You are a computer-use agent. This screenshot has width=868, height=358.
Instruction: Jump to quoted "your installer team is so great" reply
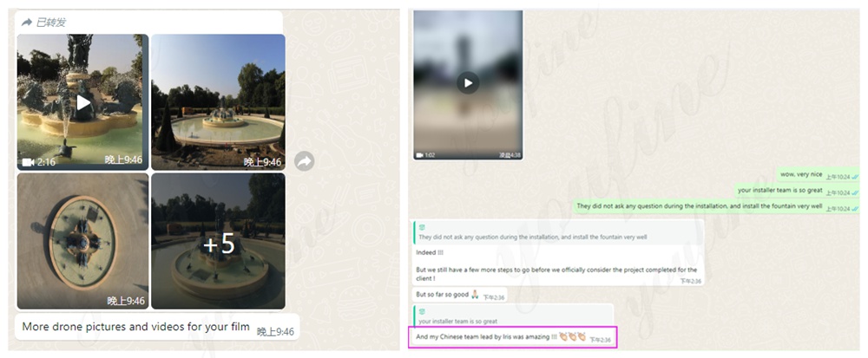click(x=513, y=317)
